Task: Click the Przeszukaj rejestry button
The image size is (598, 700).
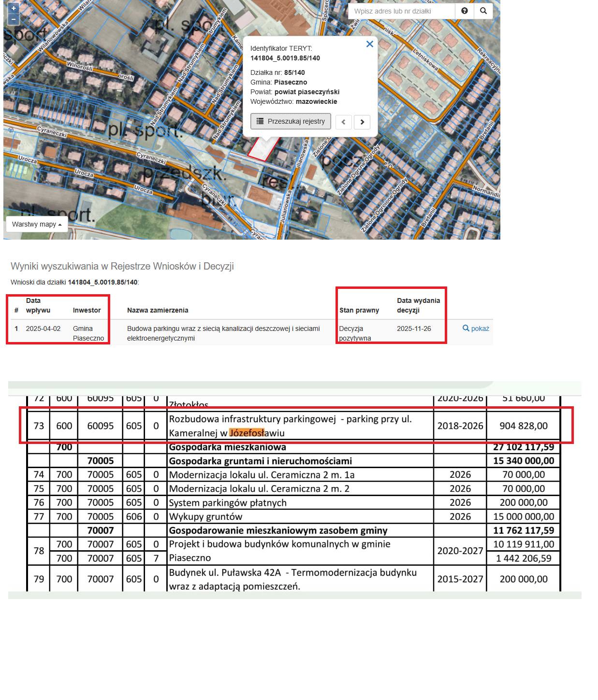Action: coord(291,121)
